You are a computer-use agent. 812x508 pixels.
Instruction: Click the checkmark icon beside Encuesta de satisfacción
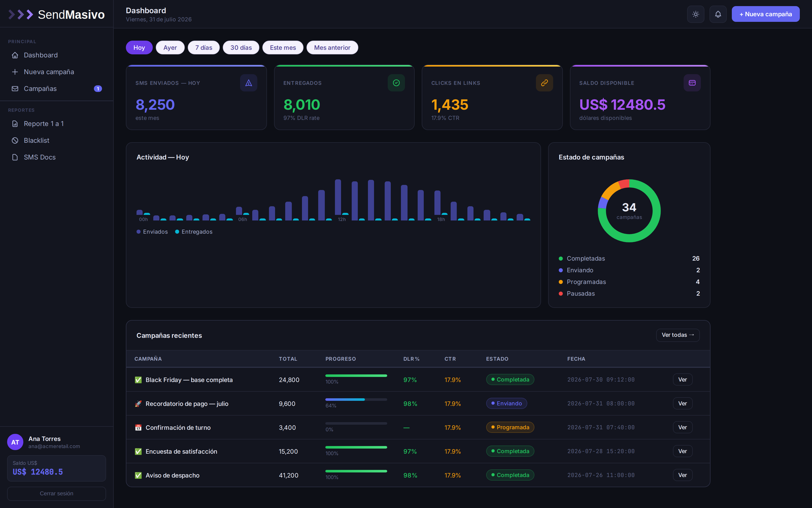coord(138,452)
